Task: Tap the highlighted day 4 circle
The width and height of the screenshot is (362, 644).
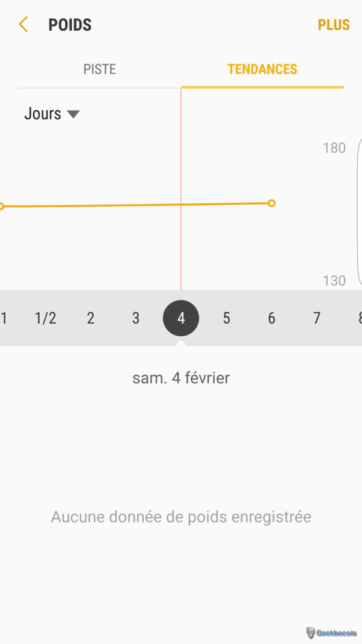Action: coord(181,318)
